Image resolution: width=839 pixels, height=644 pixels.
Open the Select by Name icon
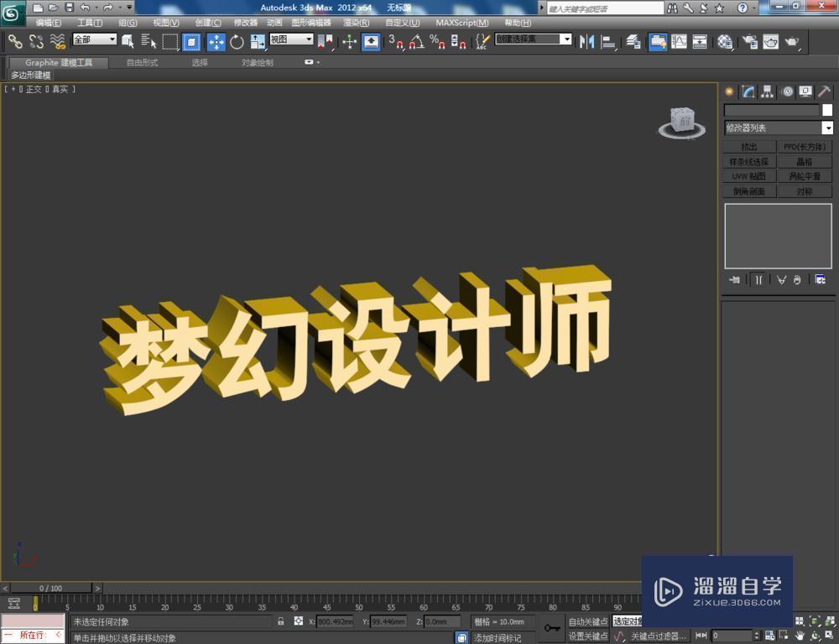point(148,41)
